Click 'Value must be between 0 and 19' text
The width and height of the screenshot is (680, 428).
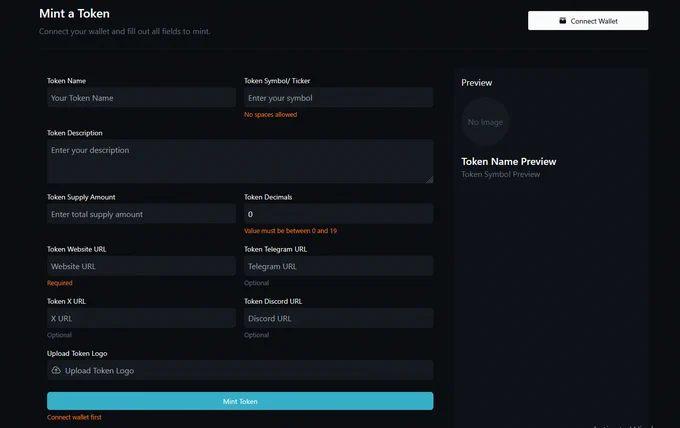(x=290, y=231)
